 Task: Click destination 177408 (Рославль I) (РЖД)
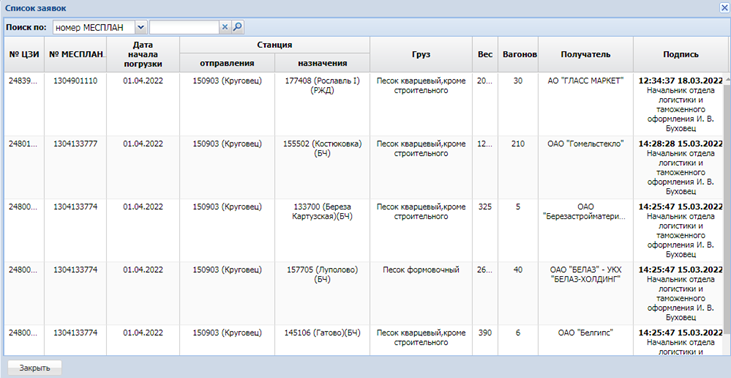point(322,85)
